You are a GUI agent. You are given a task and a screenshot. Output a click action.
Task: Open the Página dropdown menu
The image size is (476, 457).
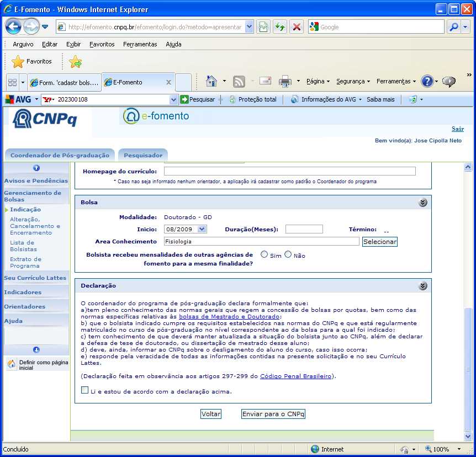point(318,81)
